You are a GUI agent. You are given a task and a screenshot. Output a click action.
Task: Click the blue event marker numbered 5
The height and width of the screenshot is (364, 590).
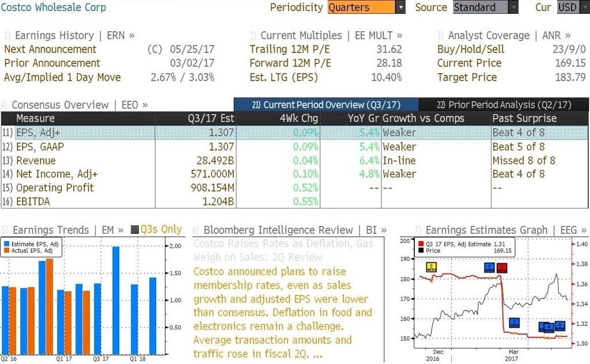point(560,325)
